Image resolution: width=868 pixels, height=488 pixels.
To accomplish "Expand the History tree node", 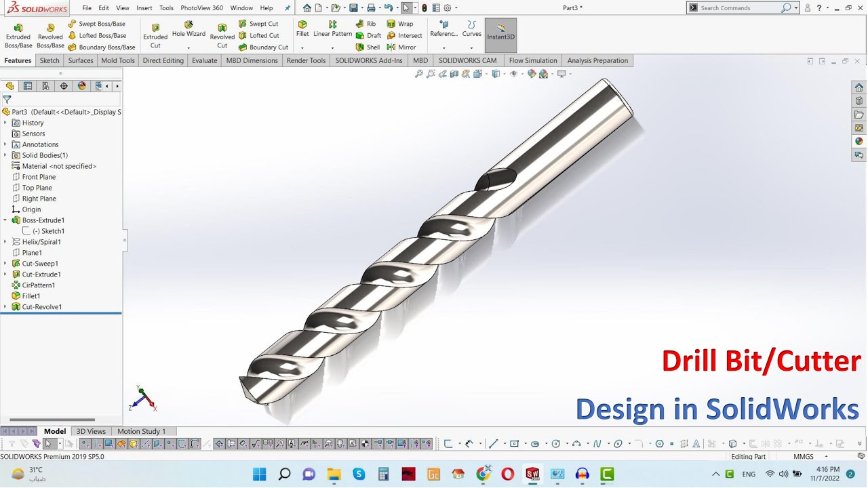I will coord(5,123).
